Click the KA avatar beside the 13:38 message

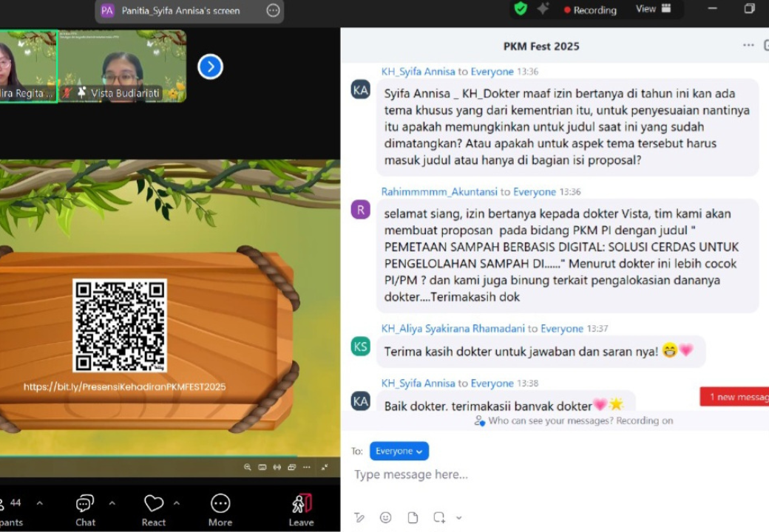click(x=361, y=401)
